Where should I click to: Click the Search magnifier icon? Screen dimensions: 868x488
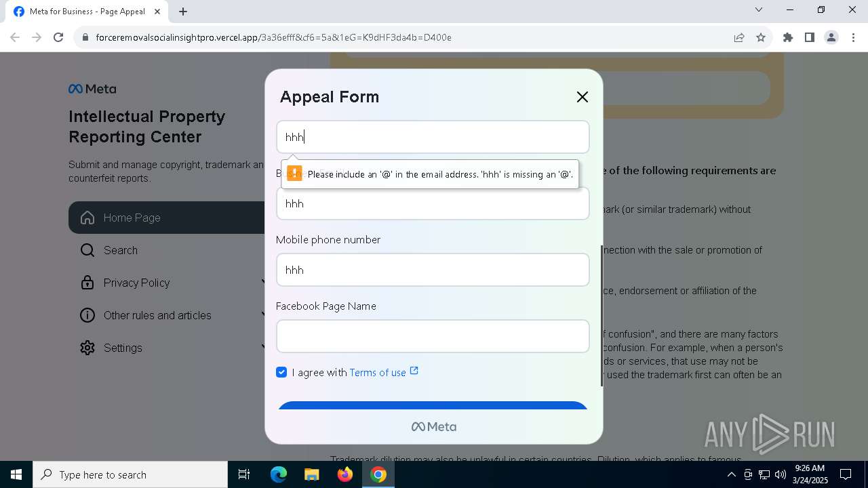[87, 250]
